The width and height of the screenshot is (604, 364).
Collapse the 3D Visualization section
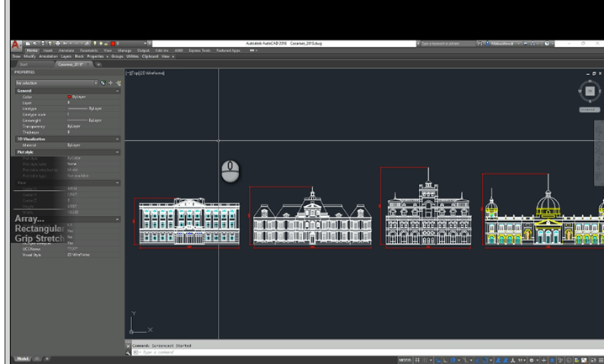coord(117,139)
